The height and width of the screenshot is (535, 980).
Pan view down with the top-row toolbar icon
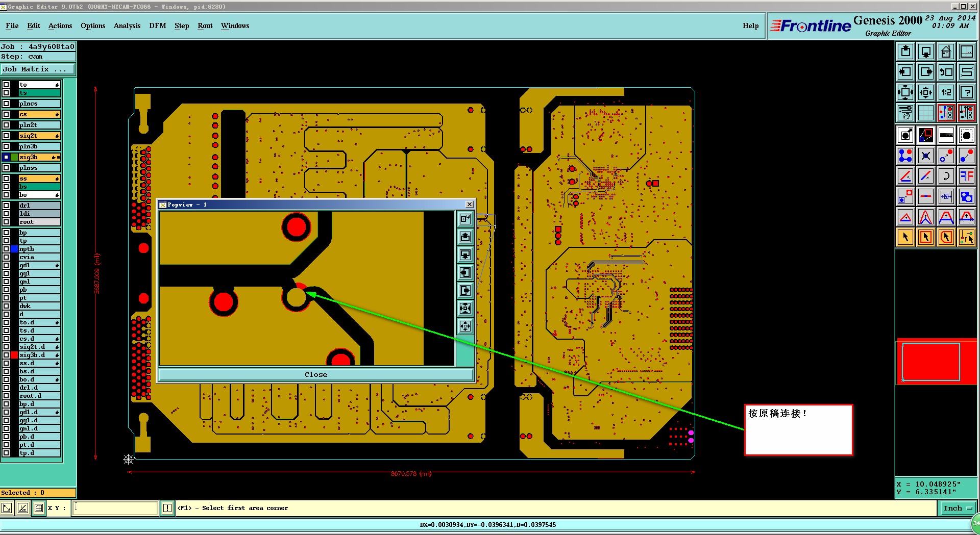(x=926, y=51)
